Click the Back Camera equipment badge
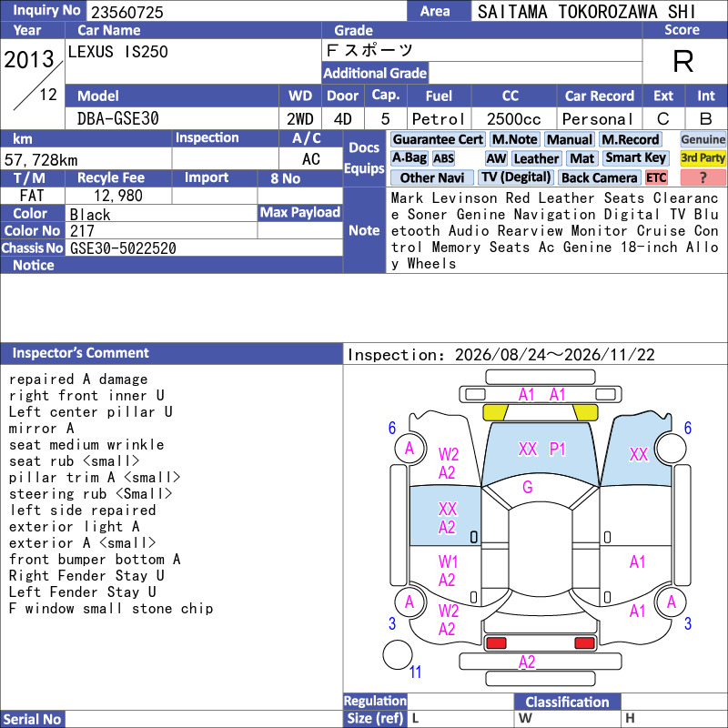 coord(600,177)
